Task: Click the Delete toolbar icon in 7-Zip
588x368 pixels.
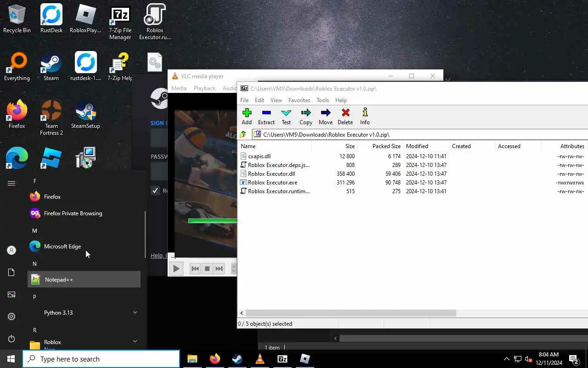Action: (345, 116)
